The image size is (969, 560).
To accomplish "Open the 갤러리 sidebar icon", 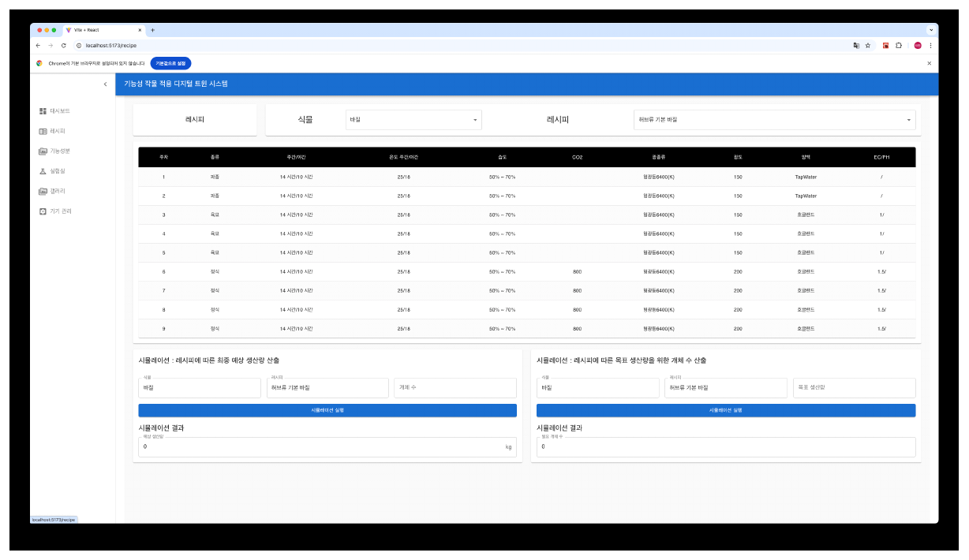I will (43, 192).
